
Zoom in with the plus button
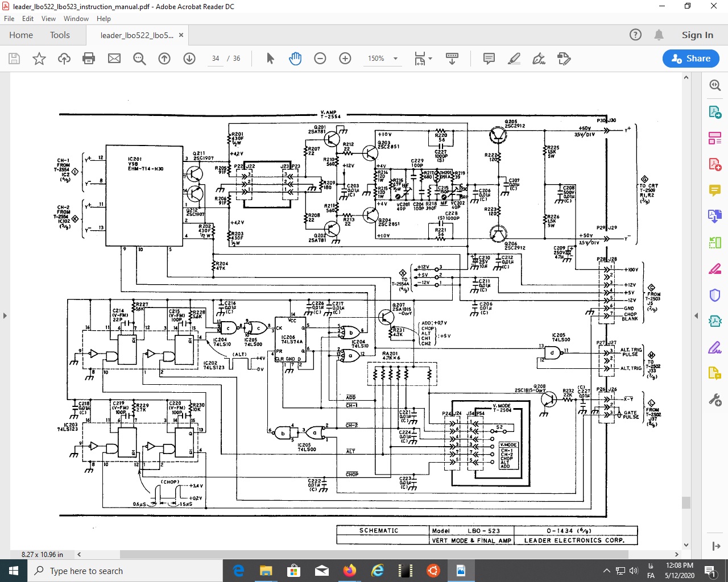[x=345, y=59]
